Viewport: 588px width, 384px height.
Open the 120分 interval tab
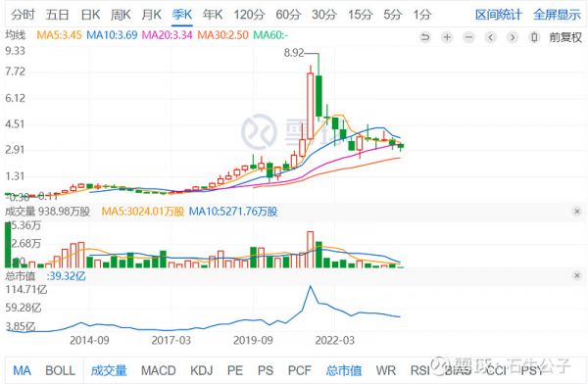[249, 15]
